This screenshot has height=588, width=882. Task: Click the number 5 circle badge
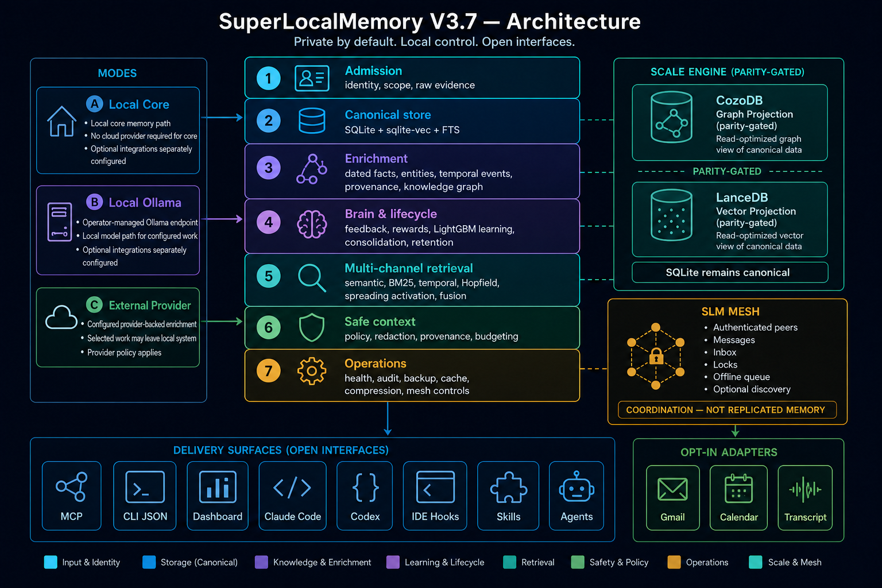click(269, 276)
